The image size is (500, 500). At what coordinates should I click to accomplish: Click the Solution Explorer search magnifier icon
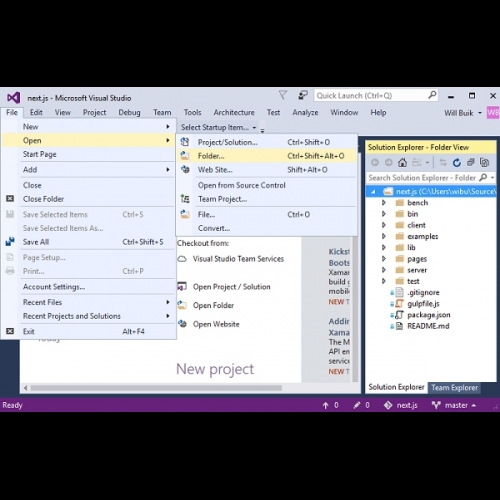tap(483, 178)
